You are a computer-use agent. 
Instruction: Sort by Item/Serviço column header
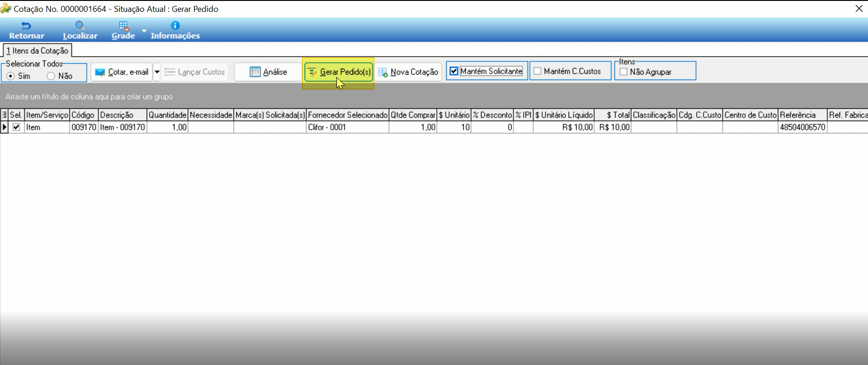(47, 115)
